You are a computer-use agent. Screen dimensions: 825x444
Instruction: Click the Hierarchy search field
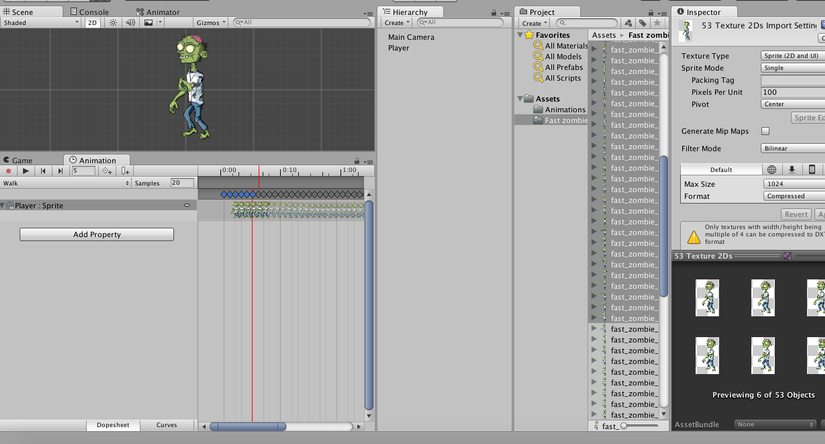460,23
